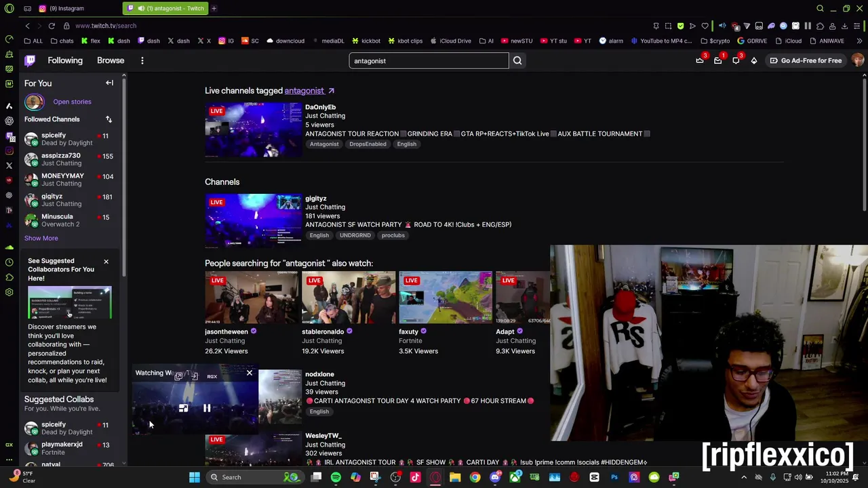Open playmakerxjd suggested collab
Image resolution: width=868 pixels, height=488 pixels.
(x=68, y=448)
